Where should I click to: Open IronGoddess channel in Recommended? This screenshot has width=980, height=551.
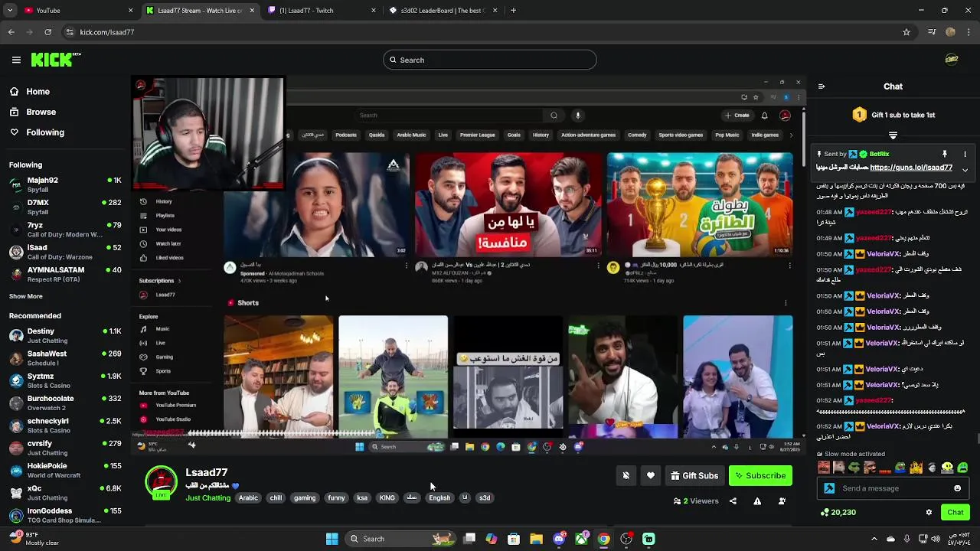tap(65, 515)
